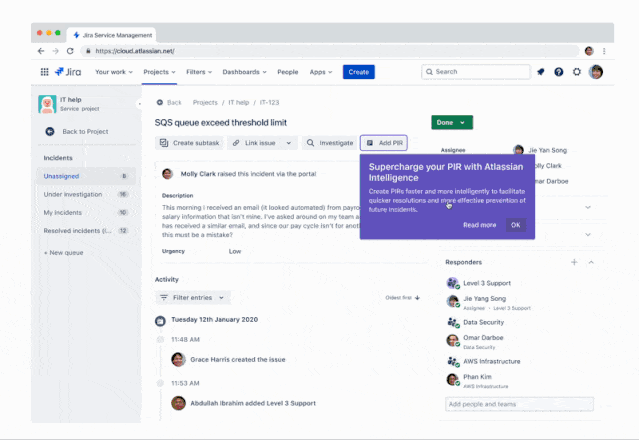
Task: Go to People in top navigation
Action: (x=288, y=72)
